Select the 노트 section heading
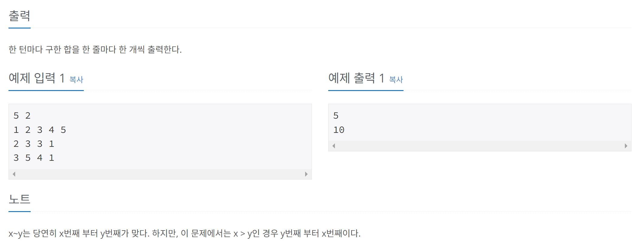Viewport: 644px width, 246px height. click(x=19, y=199)
